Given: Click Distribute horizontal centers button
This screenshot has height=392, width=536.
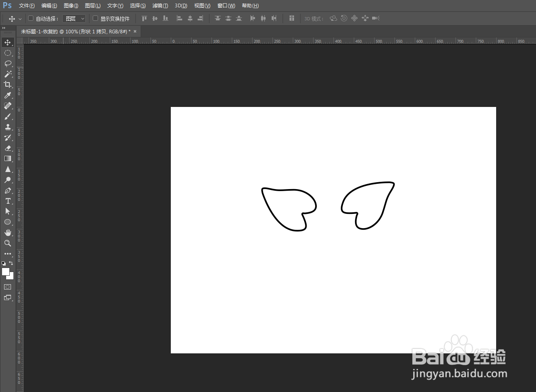Looking at the screenshot, I should pyautogui.click(x=263, y=18).
